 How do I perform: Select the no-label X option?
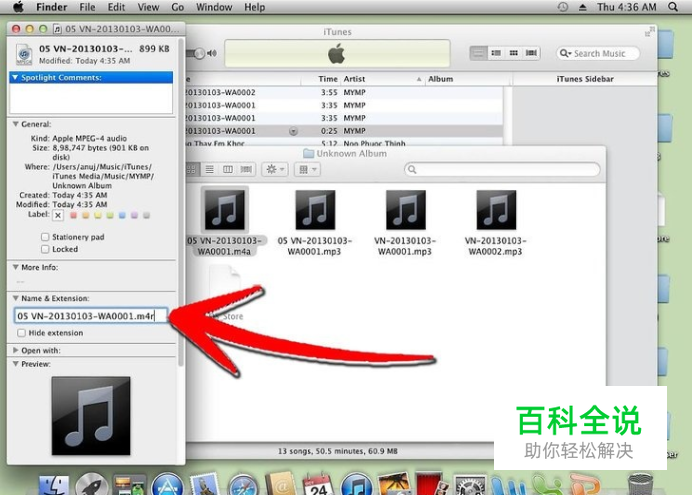coord(58,215)
